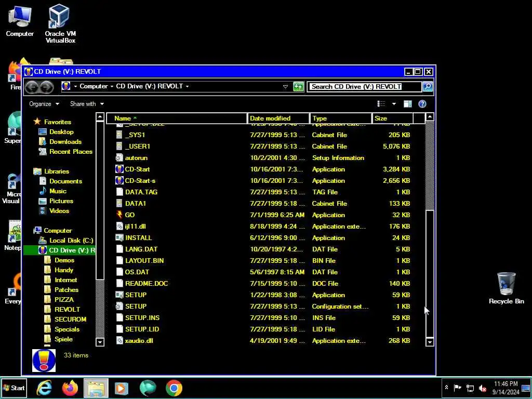Select the xaudio.dll file icon
The height and width of the screenshot is (399, 532).
point(119,340)
